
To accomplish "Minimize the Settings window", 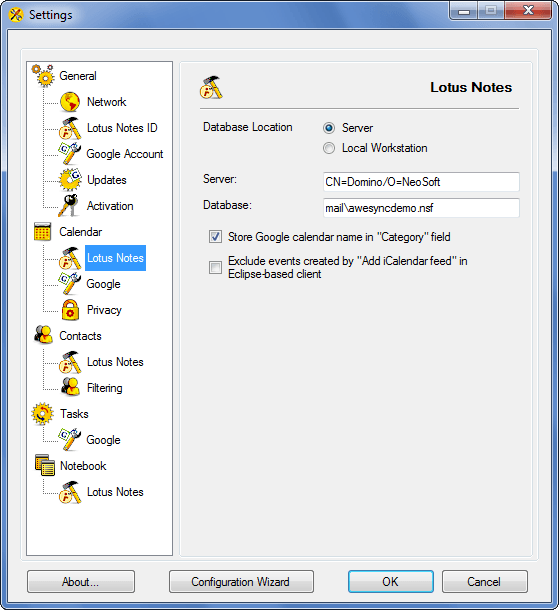I will [x=464, y=10].
